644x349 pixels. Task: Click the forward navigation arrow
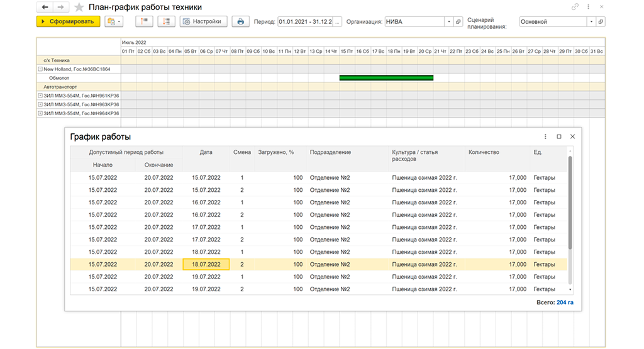[x=60, y=7]
